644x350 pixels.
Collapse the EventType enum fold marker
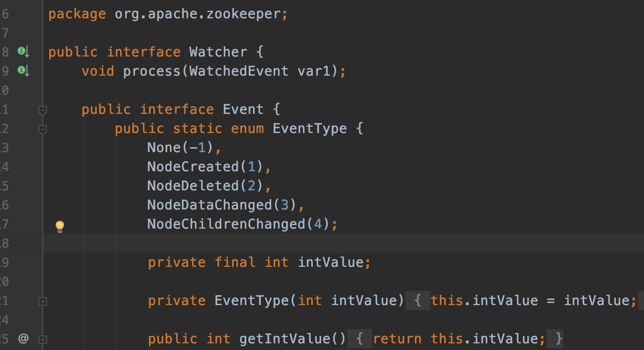coord(42,129)
